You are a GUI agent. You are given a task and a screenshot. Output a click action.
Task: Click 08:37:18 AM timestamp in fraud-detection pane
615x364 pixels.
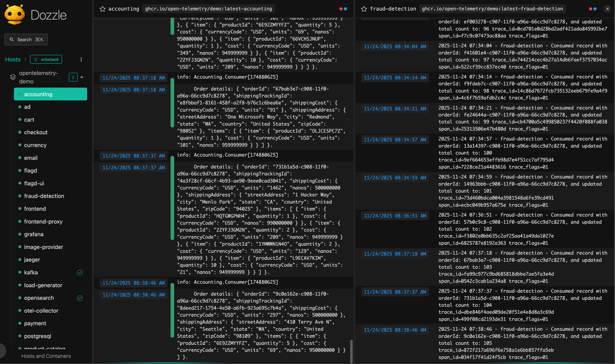coord(395,254)
